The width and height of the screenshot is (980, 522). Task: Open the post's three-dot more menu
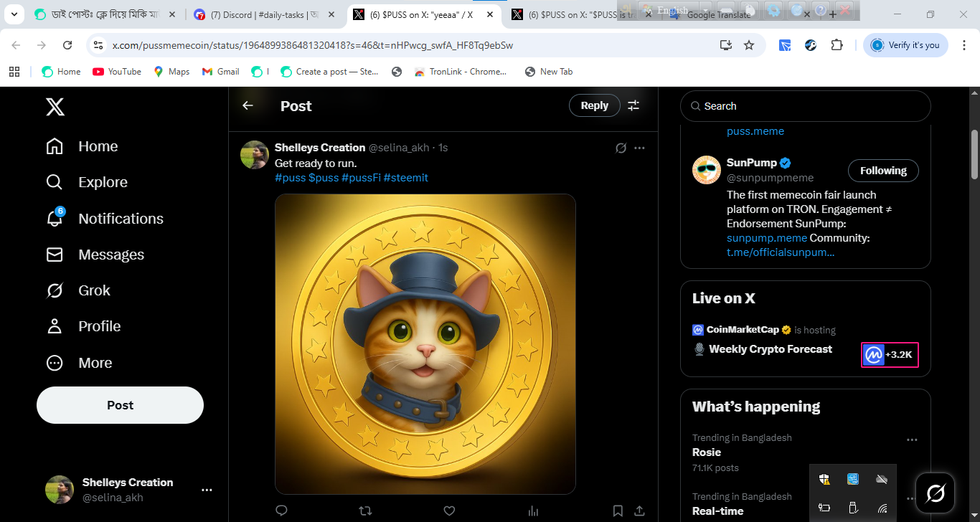(640, 148)
